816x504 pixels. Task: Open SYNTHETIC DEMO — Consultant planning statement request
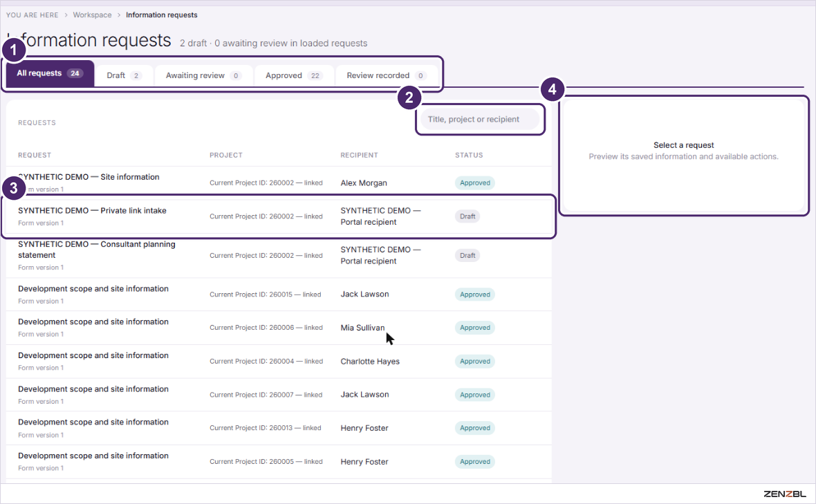point(97,250)
